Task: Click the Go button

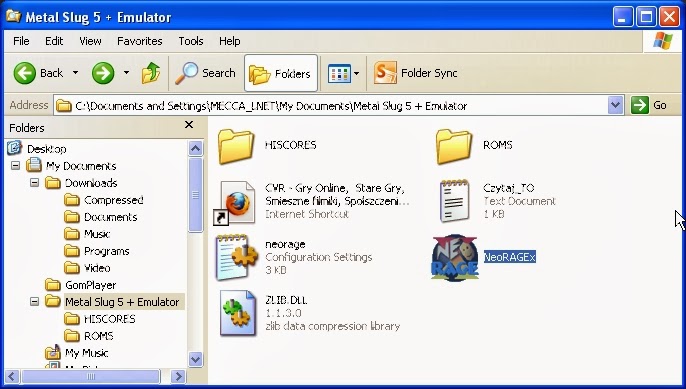Action: coord(649,105)
